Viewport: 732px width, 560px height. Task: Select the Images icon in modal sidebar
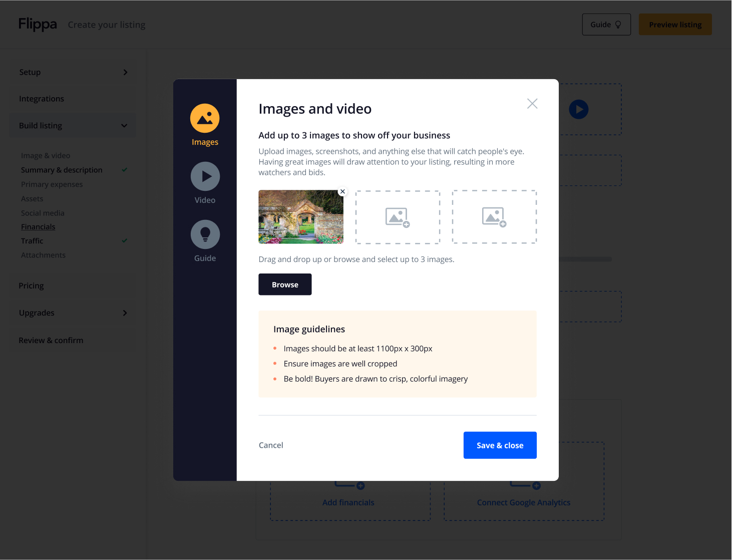point(205,118)
